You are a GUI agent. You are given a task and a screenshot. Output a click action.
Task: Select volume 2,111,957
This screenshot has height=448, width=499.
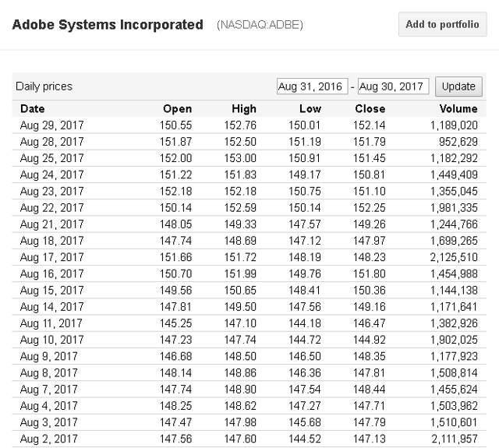point(455,439)
